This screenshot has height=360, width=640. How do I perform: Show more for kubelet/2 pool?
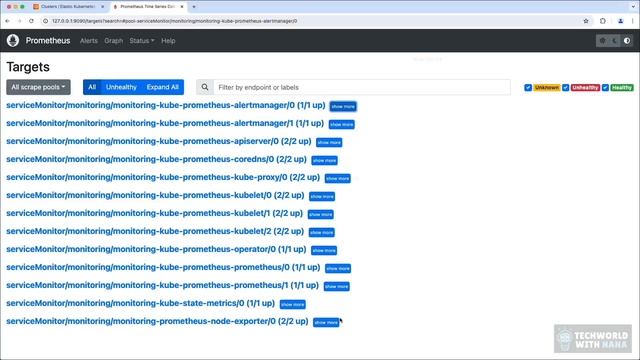pyautogui.click(x=322, y=232)
